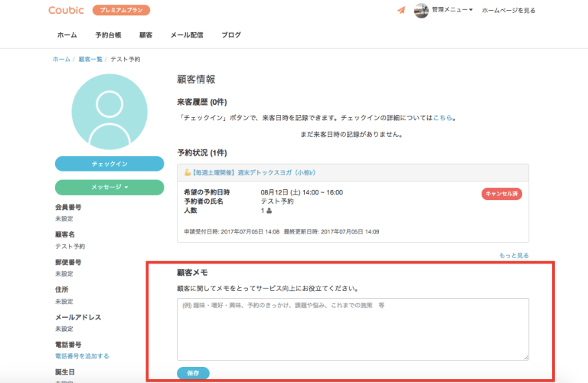Click the 予約状況 (1件) heading
588x383 pixels.
202,152
